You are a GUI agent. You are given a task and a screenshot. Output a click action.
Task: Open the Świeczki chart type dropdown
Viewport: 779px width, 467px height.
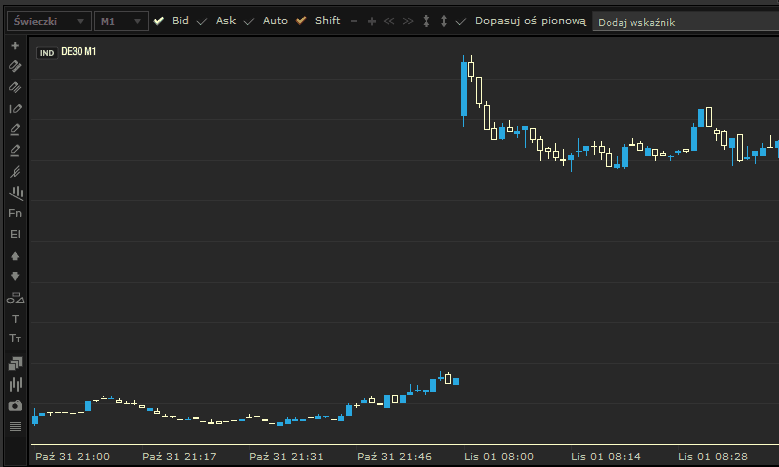click(48, 21)
